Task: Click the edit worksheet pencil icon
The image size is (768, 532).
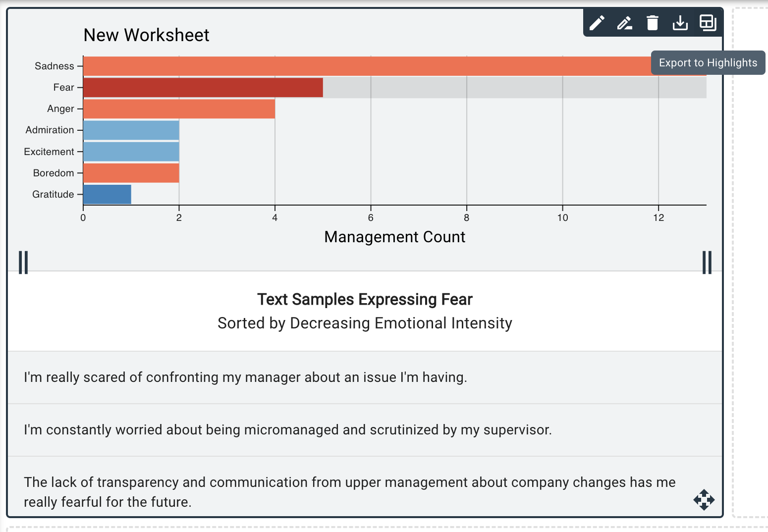Action: 597,22
